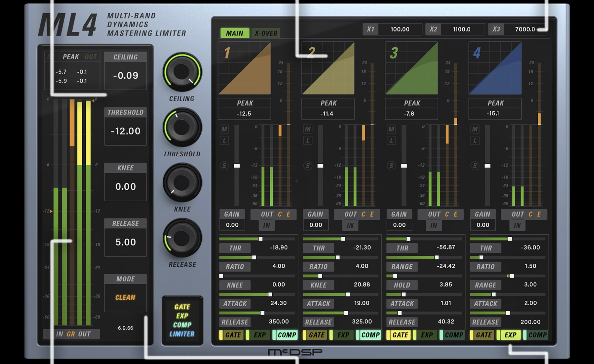Solo band 4 with S button

pyautogui.click(x=475, y=166)
